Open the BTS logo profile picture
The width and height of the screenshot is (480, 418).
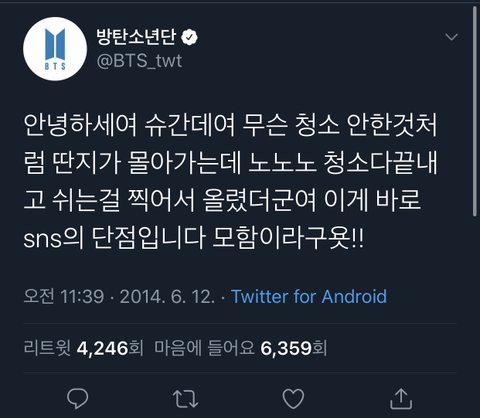tap(55, 49)
